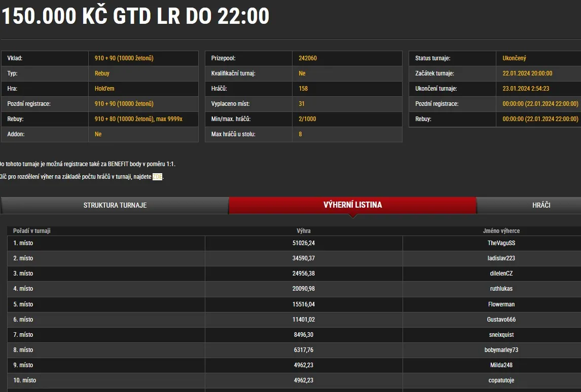581x392 pixels.
Task: Select sneixquist from the payout table
Action: click(x=501, y=335)
